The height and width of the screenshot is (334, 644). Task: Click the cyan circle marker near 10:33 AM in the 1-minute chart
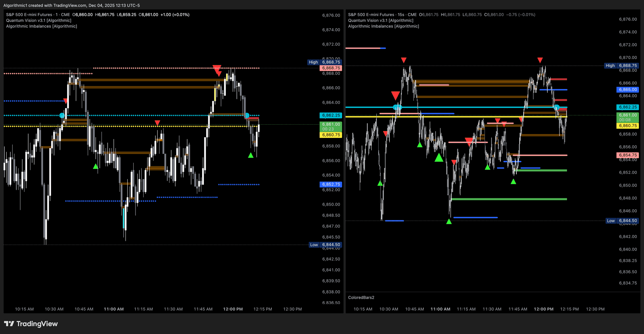[62, 116]
